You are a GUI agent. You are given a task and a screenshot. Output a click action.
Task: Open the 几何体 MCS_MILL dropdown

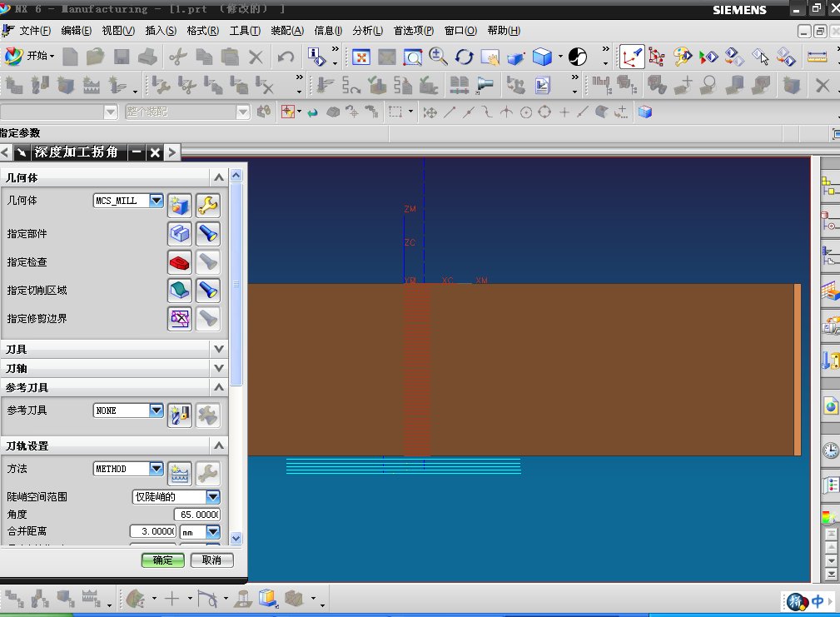(156, 201)
